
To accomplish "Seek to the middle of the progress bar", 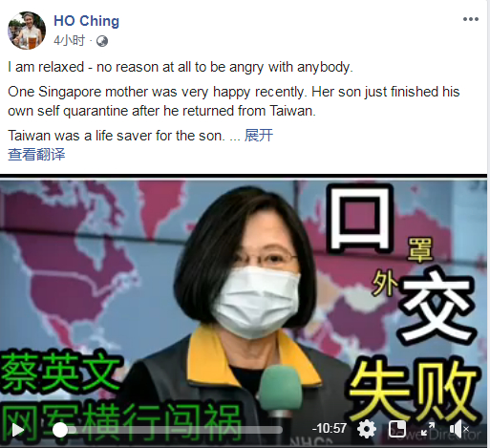I will [168, 430].
